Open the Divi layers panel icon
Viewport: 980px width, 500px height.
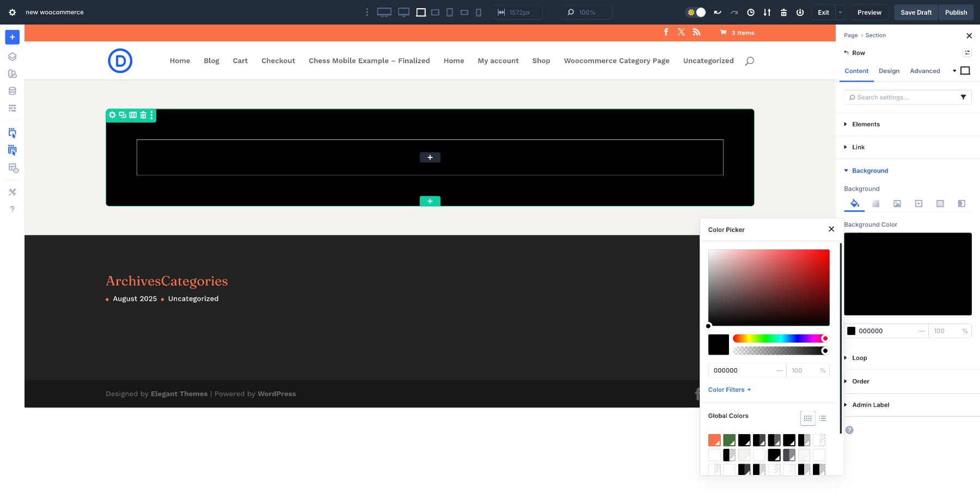(x=12, y=56)
